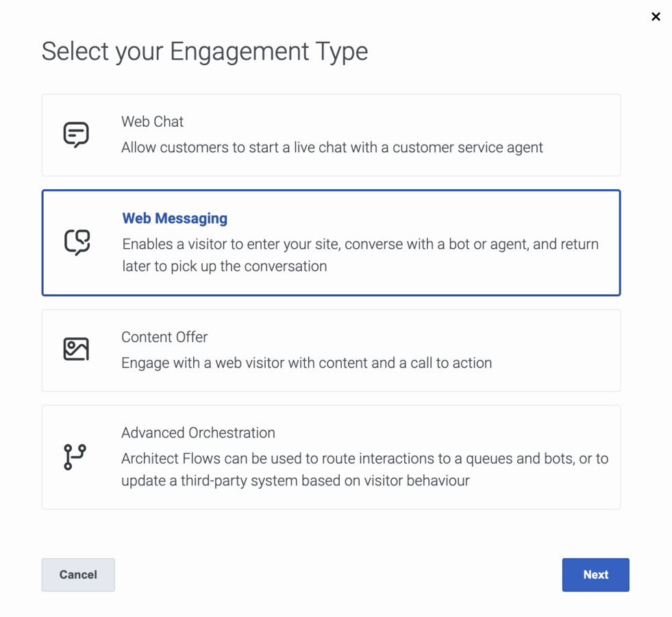Image resolution: width=672 pixels, height=617 pixels.
Task: Close the dialog with the X icon
Action: [x=656, y=16]
